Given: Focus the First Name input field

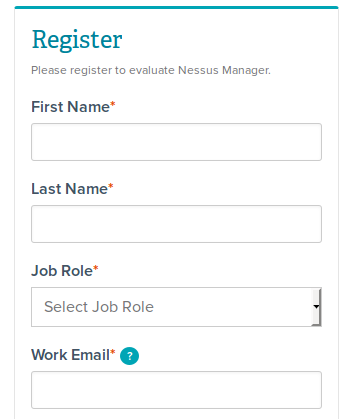Looking at the screenshot, I should [x=176, y=142].
